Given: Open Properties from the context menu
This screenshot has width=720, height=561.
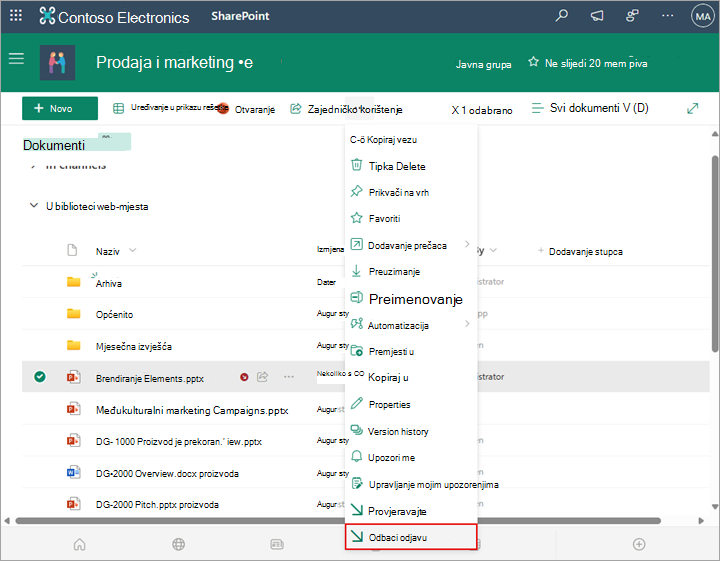Looking at the screenshot, I should (x=411, y=404).
